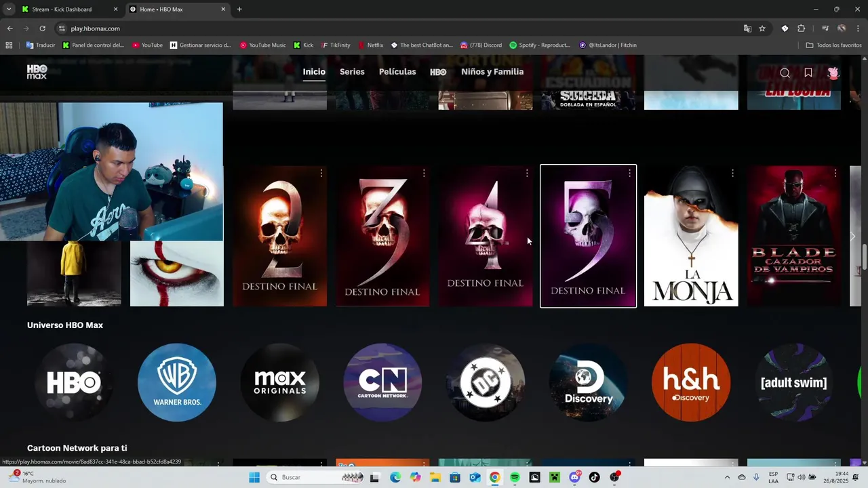Open the Cartoon Network hub circle

(x=382, y=382)
